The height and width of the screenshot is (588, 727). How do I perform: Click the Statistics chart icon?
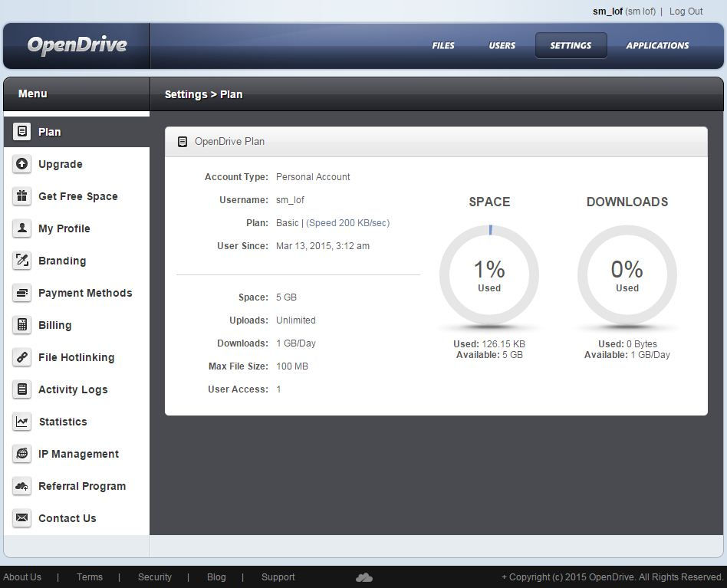pyautogui.click(x=21, y=422)
